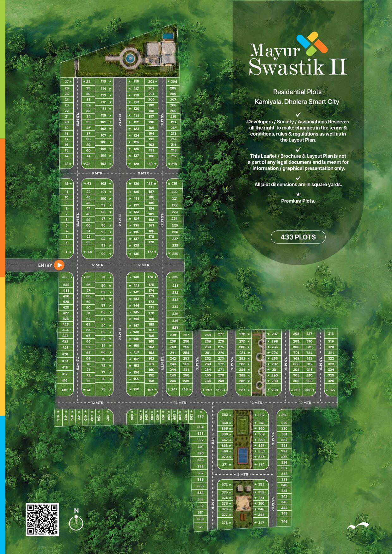Select plot 346
Screen dimensions: 392x554
[285, 521]
